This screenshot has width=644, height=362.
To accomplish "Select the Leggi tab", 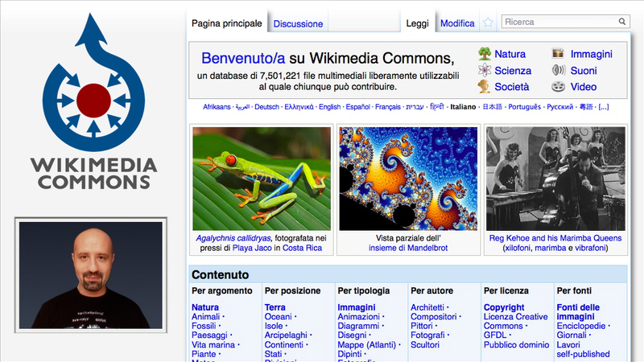I will point(417,23).
